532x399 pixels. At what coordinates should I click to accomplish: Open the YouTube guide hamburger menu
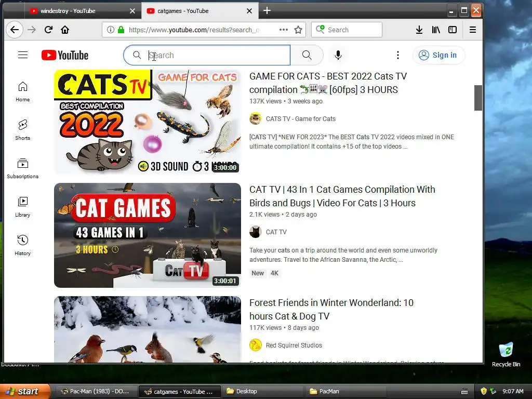tap(23, 55)
